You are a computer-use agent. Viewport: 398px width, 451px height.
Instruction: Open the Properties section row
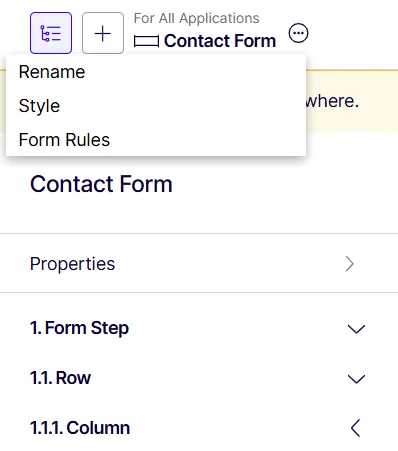pos(199,264)
